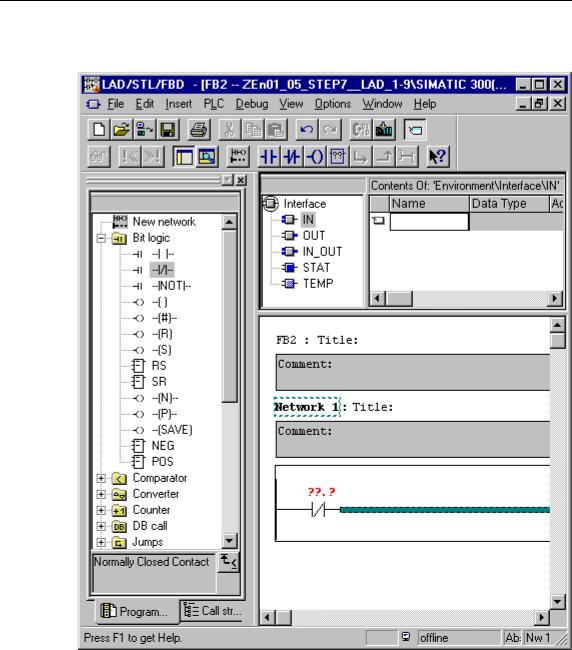Click the Download to PLC icon

coord(384,130)
